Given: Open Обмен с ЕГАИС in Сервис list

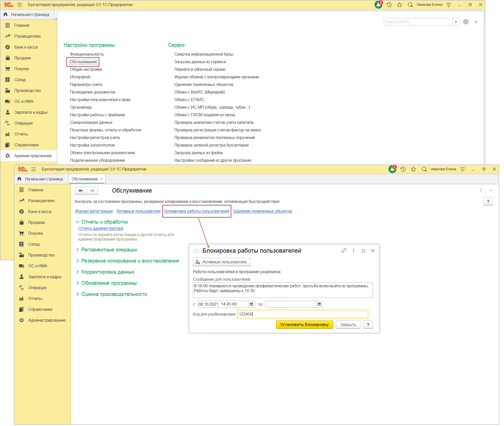Looking at the screenshot, I should (189, 100).
